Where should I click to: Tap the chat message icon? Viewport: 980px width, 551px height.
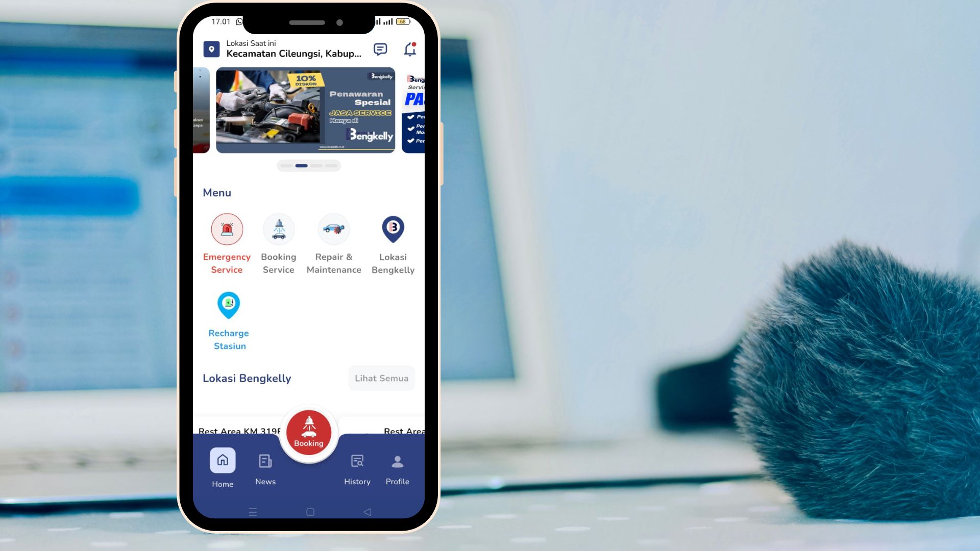380,48
